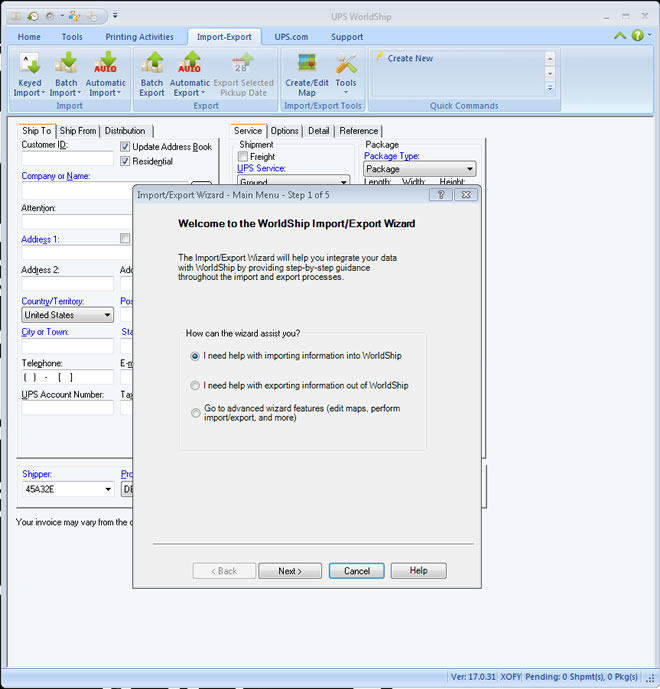
Task: Click the Next button in wizard
Action: [x=289, y=571]
